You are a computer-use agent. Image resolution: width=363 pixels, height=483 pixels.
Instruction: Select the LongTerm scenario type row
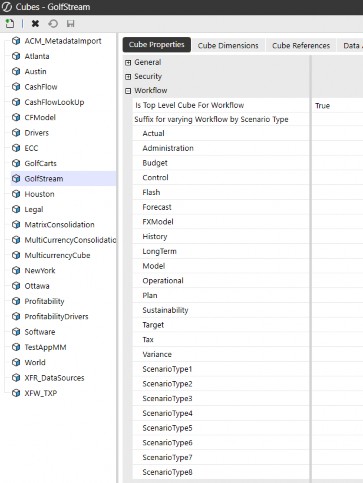tap(221, 251)
